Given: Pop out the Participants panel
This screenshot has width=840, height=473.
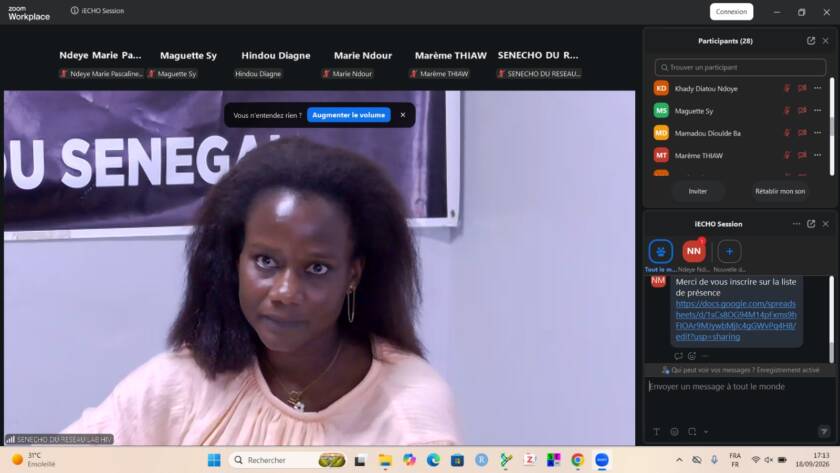Looking at the screenshot, I should pos(811,41).
